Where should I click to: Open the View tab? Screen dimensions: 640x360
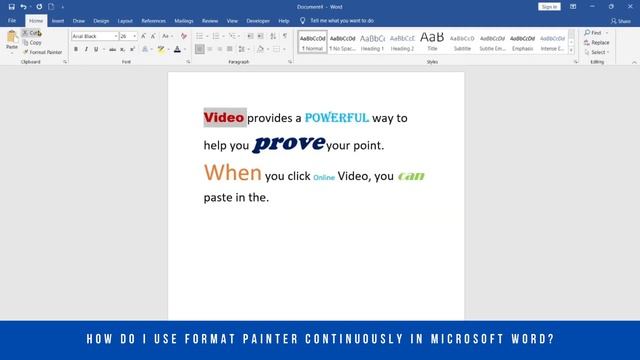coord(232,20)
